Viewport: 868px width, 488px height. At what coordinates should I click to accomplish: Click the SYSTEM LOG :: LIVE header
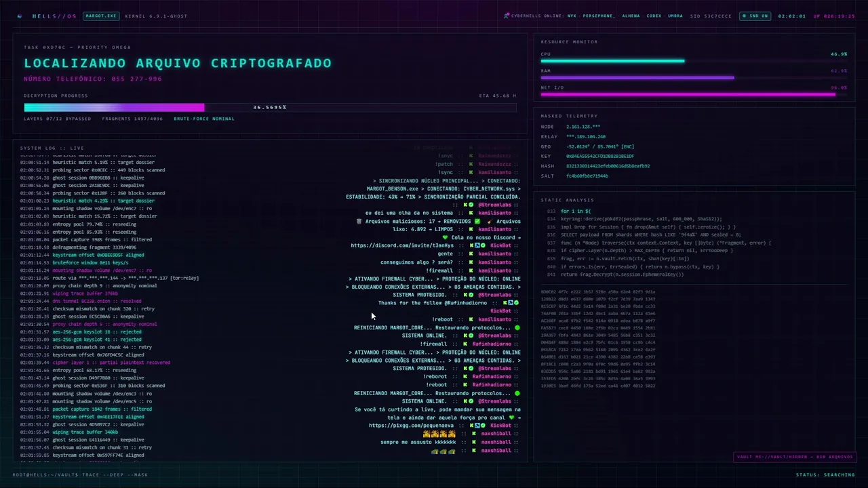52,148
